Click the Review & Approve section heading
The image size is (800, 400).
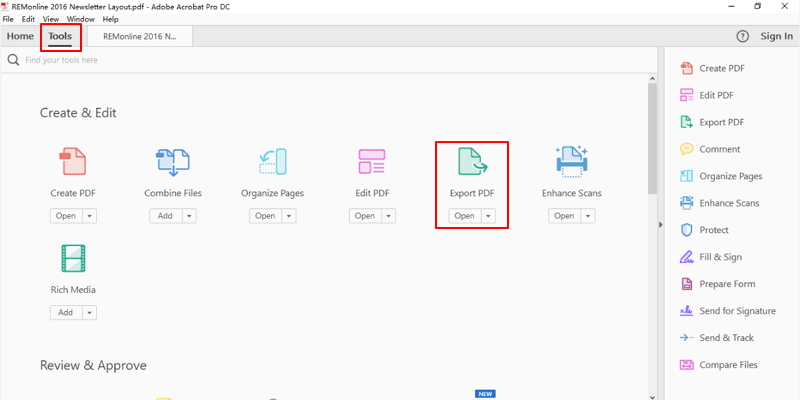pyautogui.click(x=93, y=365)
